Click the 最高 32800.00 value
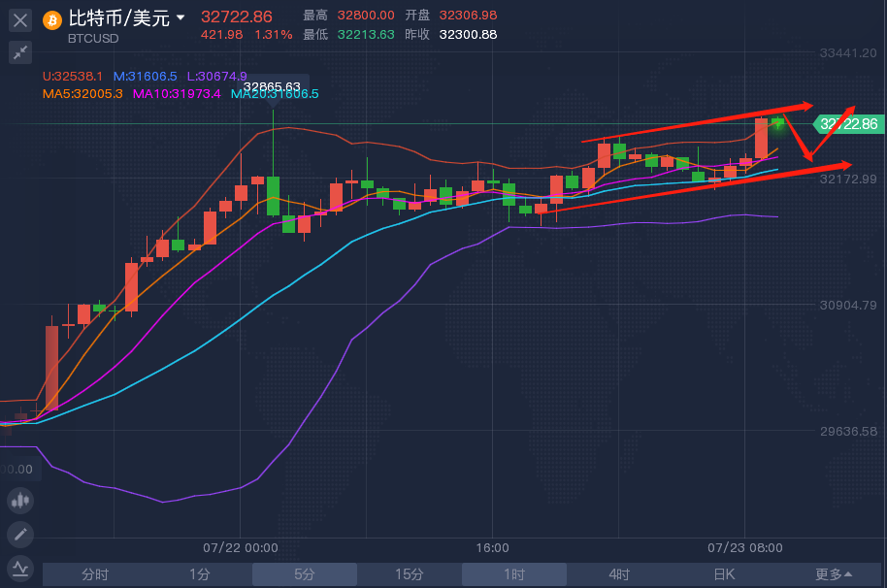 coord(366,16)
